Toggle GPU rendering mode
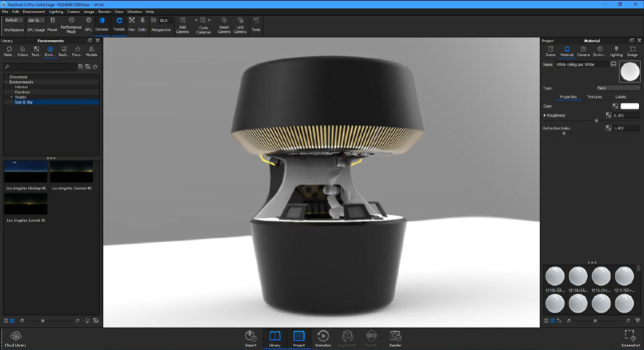This screenshot has width=644, height=350. click(x=88, y=24)
